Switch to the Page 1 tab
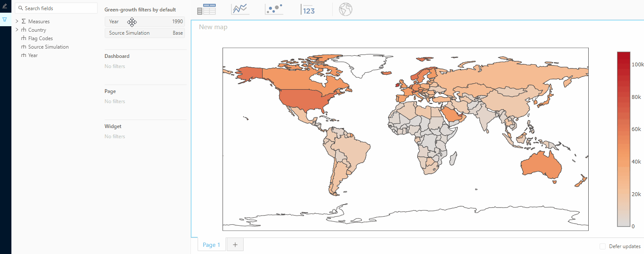644x254 pixels. (211, 245)
